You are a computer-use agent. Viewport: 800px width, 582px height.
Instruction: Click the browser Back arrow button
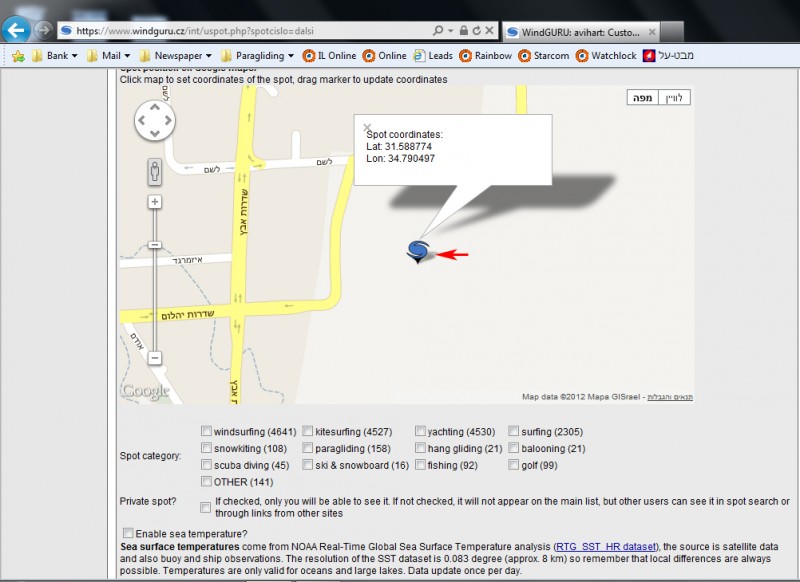[16, 30]
